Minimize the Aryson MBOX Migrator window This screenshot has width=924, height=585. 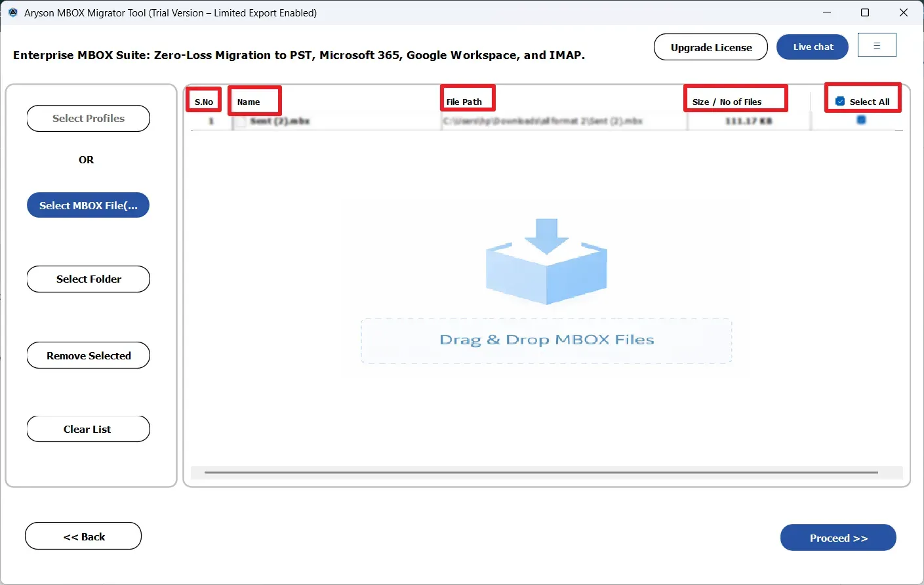pos(827,12)
